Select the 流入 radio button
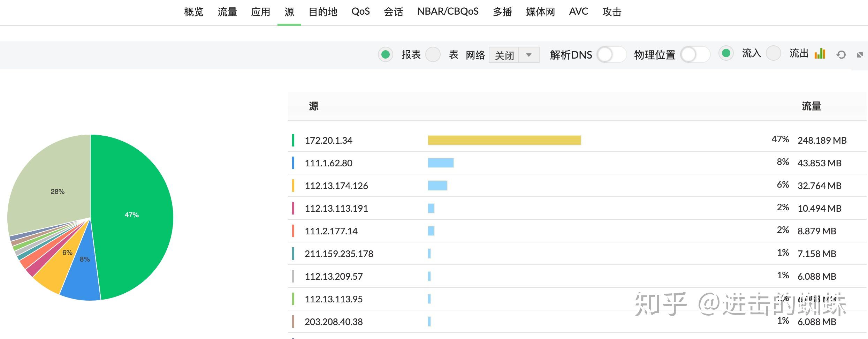Image resolution: width=868 pixels, height=339 pixels. coord(726,53)
